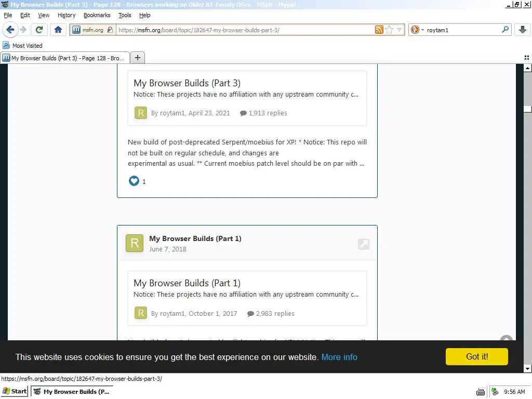This screenshot has height=399, width=532.
Task: Select the My Browser Builds Page 128 tab
Action: (x=65, y=58)
